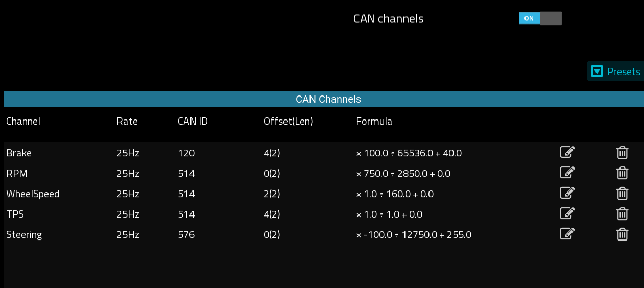Click the CAN ID column header
This screenshot has width=644, height=288.
193,122
